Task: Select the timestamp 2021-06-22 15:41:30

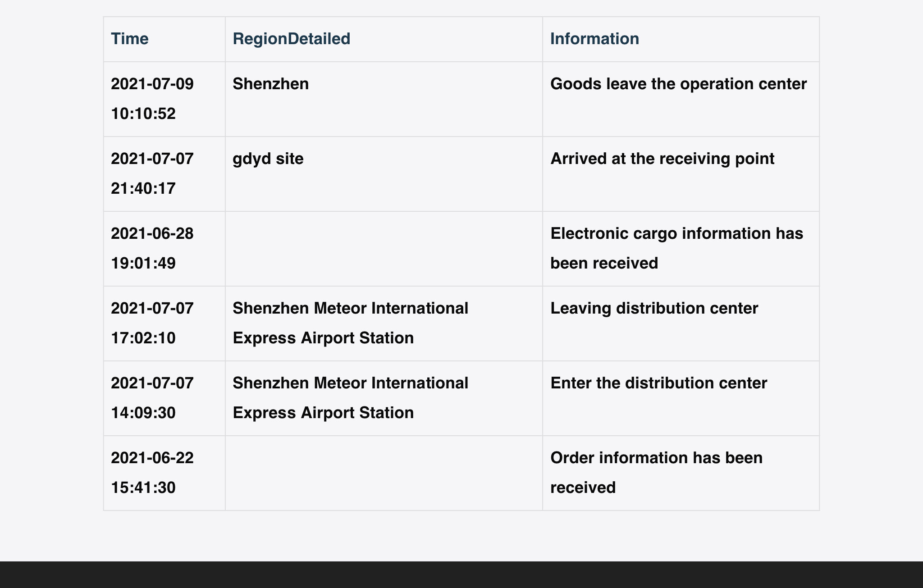Action: coord(152,473)
